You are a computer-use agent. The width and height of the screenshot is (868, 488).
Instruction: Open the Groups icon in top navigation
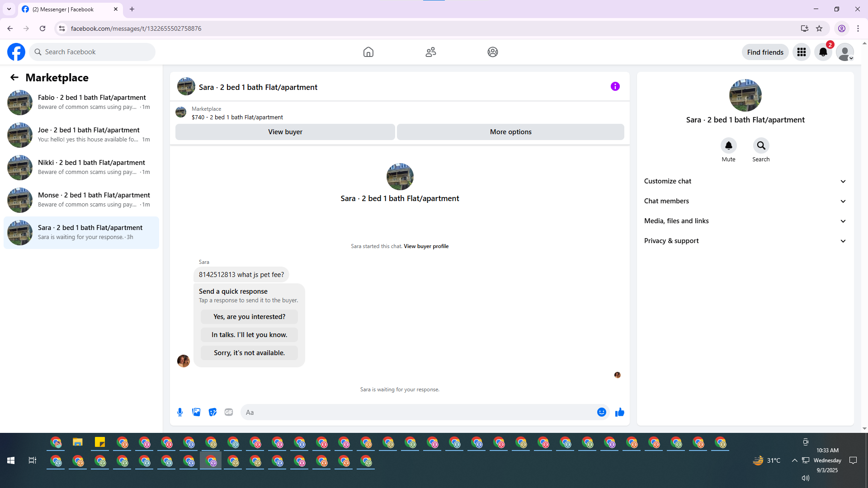point(493,52)
